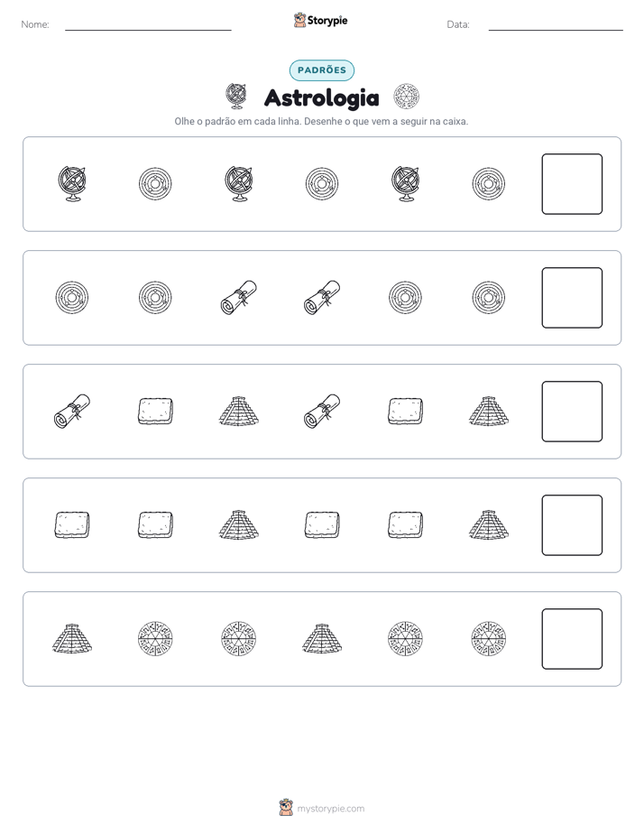Click the empty answer box in row one
The width and height of the screenshot is (644, 834).
pyautogui.click(x=572, y=184)
